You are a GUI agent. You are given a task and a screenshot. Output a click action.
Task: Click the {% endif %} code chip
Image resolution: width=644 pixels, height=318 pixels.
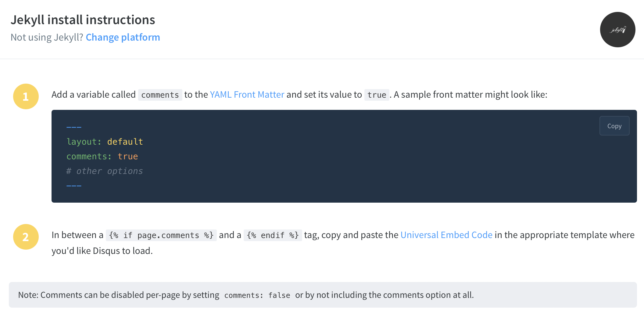(x=273, y=235)
